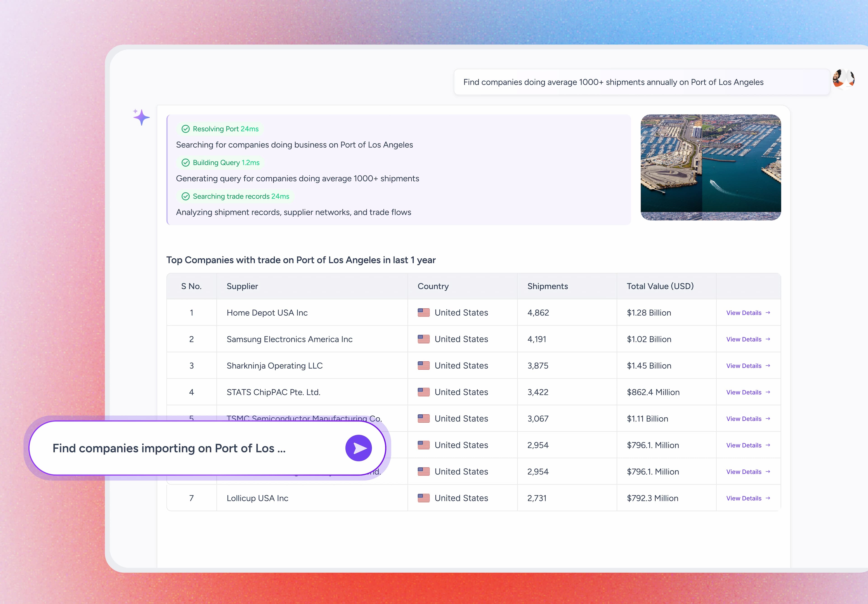868x604 pixels.
Task: Open View Details for STATS ChipPAC Pte. Ltd.
Action: pyautogui.click(x=748, y=392)
